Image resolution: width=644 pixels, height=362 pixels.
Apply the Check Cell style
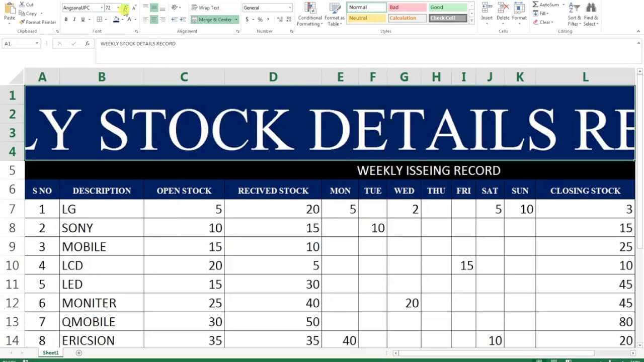coord(448,18)
